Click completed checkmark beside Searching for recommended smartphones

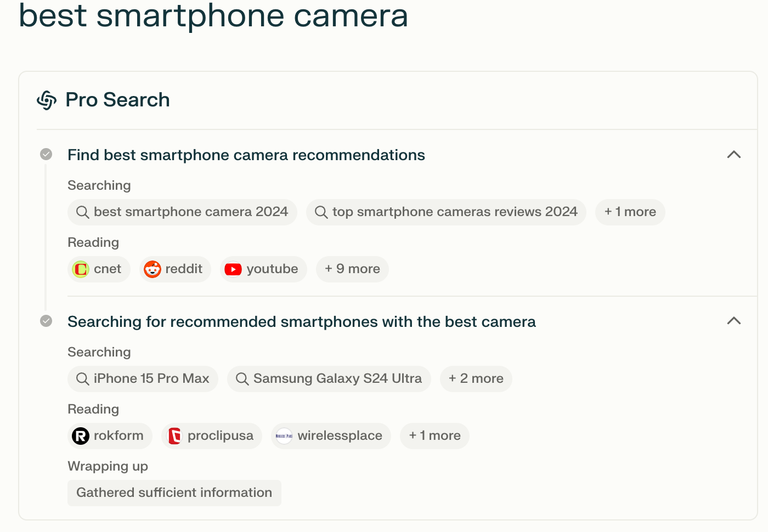click(46, 321)
